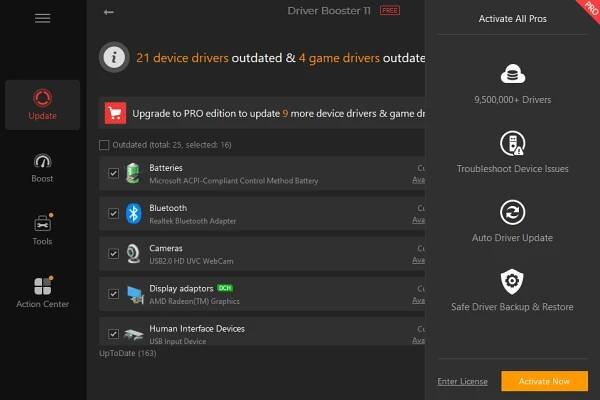Go to Action Center

[x=42, y=293]
